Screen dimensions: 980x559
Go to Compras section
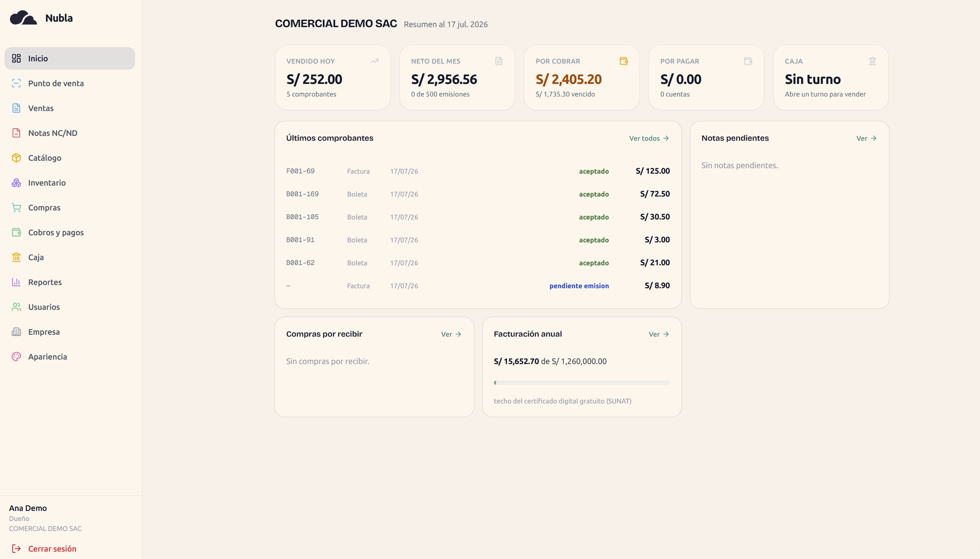[x=70, y=208]
